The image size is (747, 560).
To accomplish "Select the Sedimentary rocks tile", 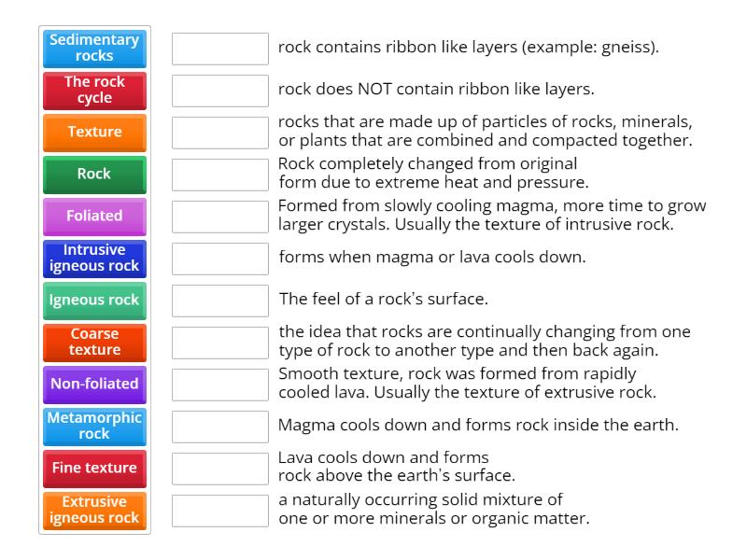I will tap(93, 49).
